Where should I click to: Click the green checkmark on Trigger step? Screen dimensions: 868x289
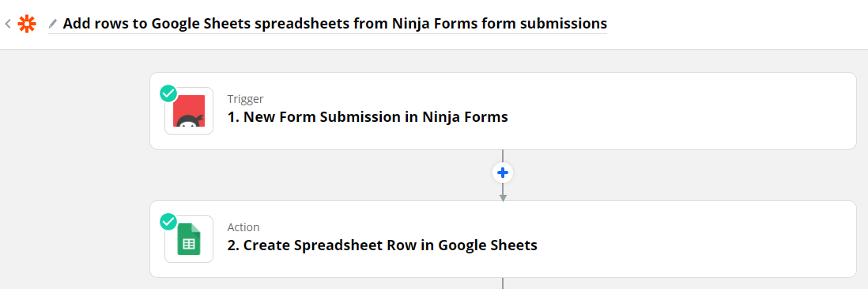pyautogui.click(x=168, y=93)
